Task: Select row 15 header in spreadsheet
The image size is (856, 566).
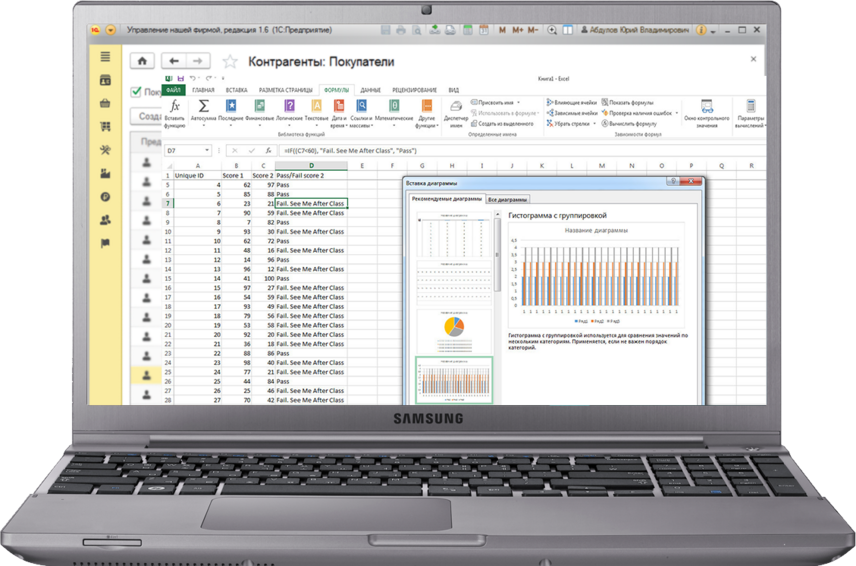Action: 168,278
